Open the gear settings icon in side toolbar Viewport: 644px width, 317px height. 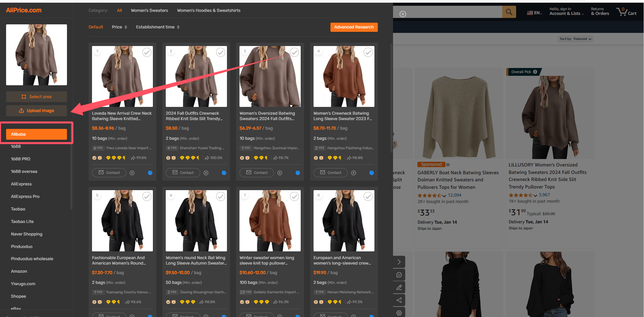tap(399, 313)
